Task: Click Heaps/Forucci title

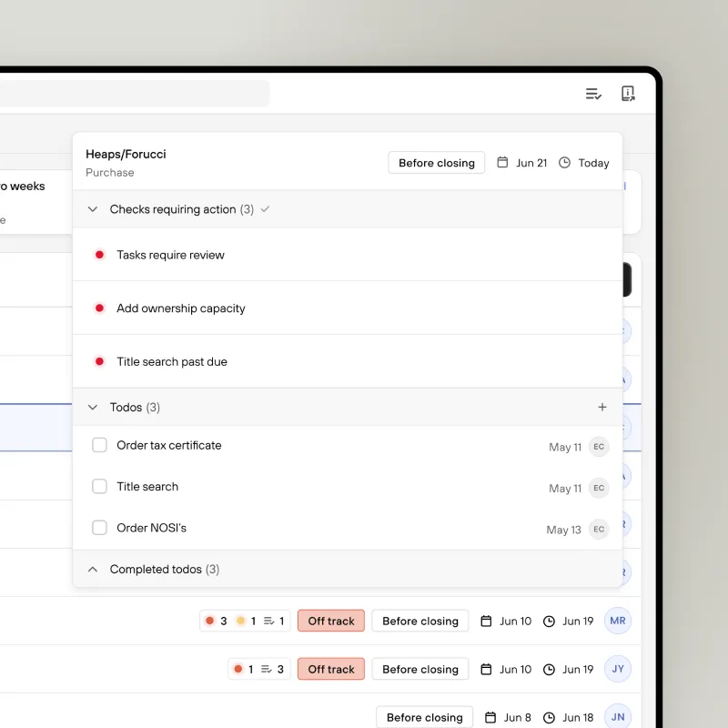Action: [126, 154]
